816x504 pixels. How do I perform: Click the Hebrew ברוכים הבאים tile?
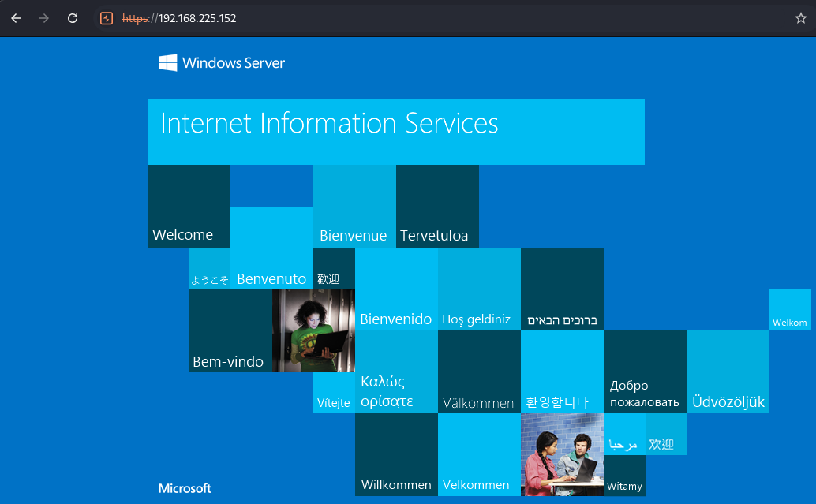click(562, 289)
